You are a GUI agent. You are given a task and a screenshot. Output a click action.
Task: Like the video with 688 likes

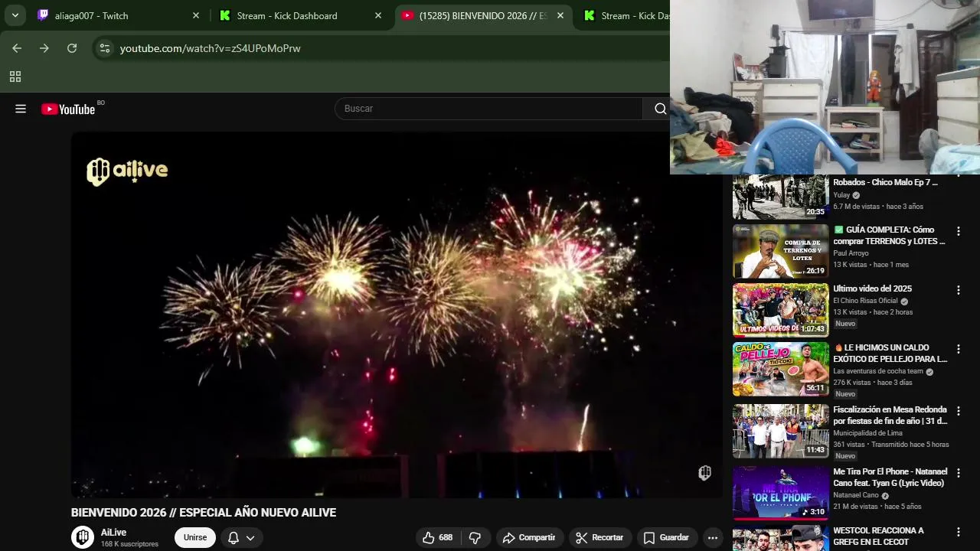point(437,537)
